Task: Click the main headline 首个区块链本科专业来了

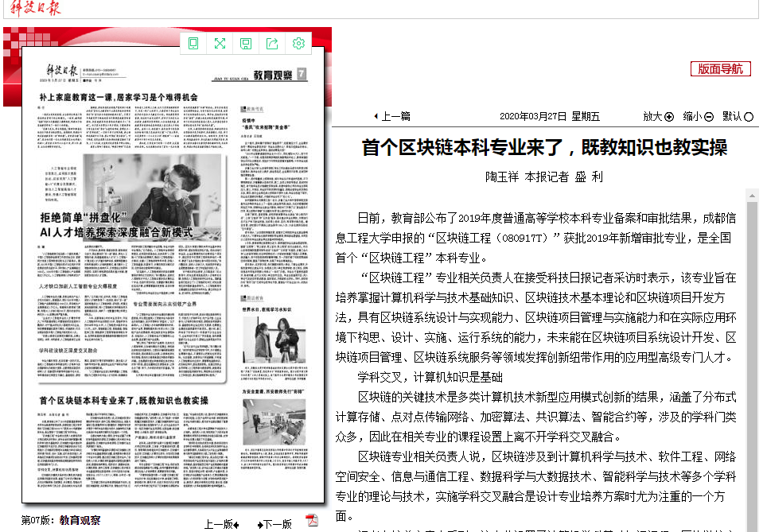Action: click(544, 147)
